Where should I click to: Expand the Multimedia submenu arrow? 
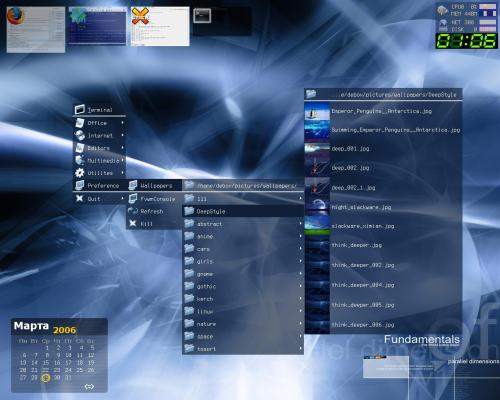pos(123,160)
